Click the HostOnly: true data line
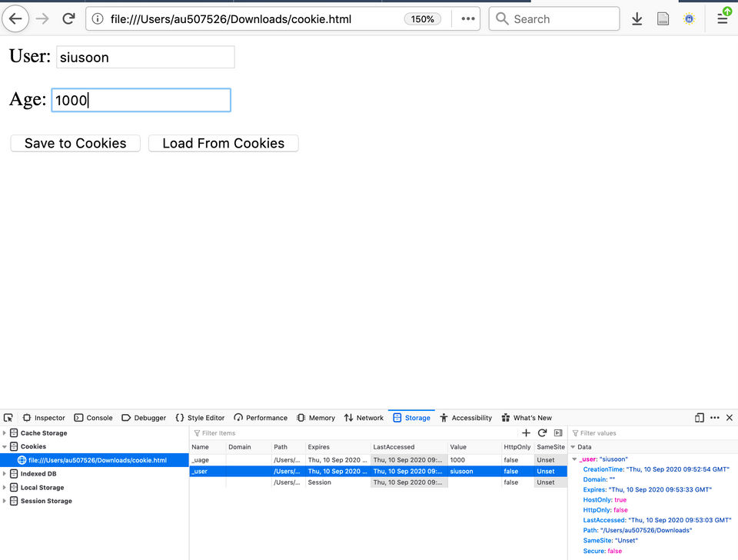Screen dimensions: 738x560 [x=605, y=500]
